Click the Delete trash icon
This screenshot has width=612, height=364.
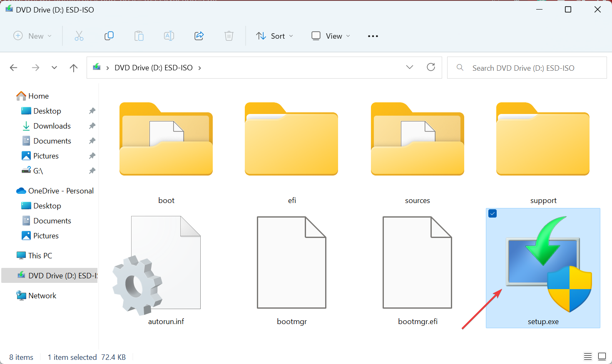229,36
